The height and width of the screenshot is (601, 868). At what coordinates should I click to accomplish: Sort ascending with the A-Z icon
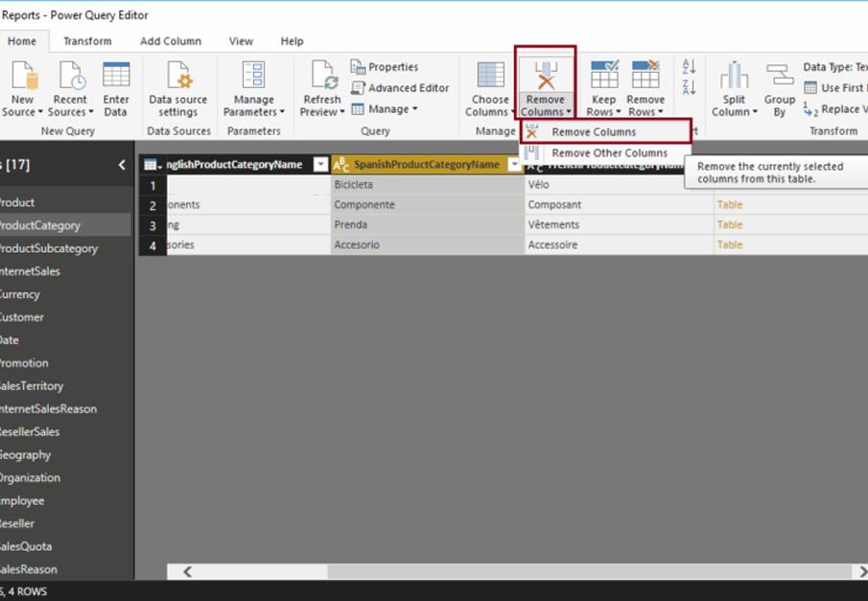[x=690, y=67]
